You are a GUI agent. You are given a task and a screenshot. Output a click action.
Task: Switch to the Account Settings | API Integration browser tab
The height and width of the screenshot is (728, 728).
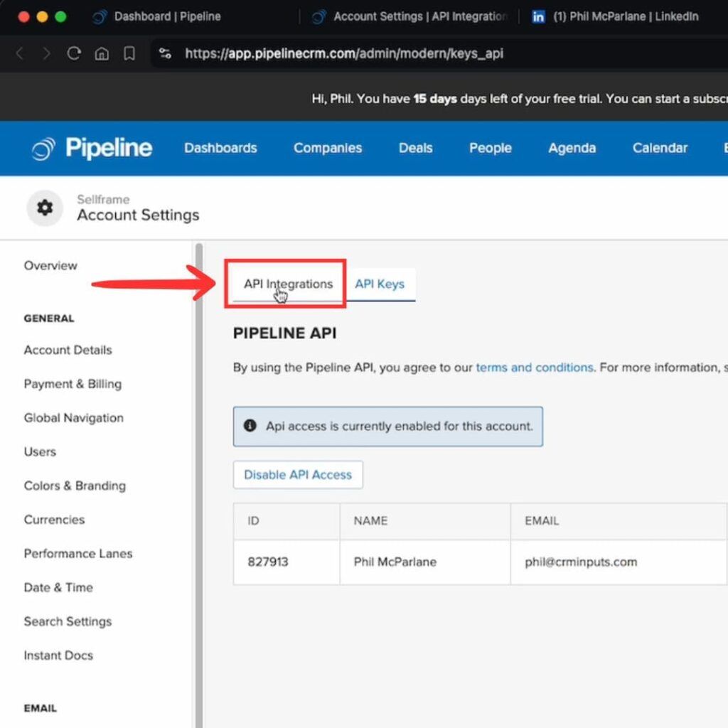tap(409, 17)
